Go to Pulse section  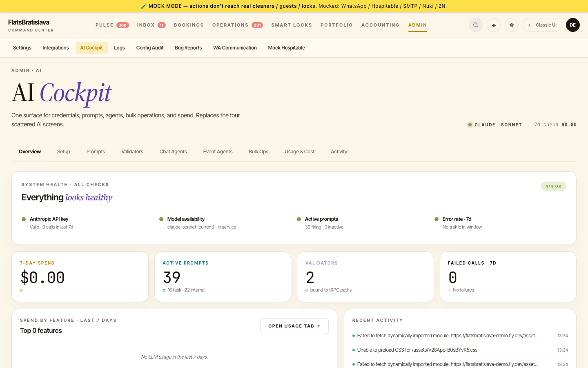coord(105,25)
